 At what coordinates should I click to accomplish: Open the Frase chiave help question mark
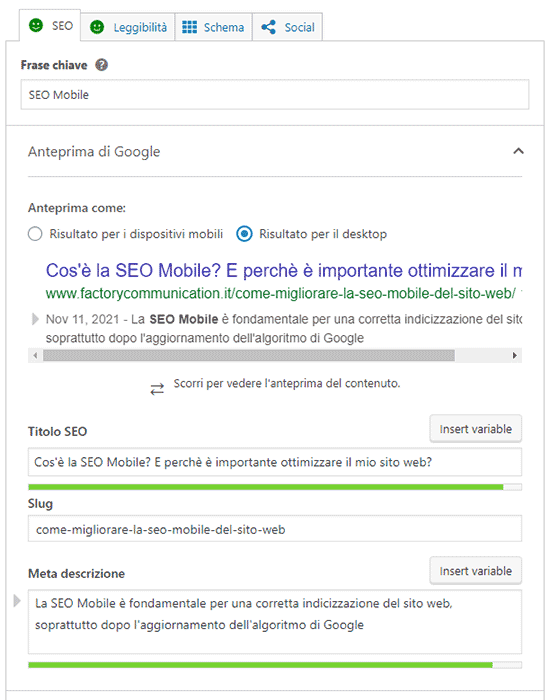(102, 65)
